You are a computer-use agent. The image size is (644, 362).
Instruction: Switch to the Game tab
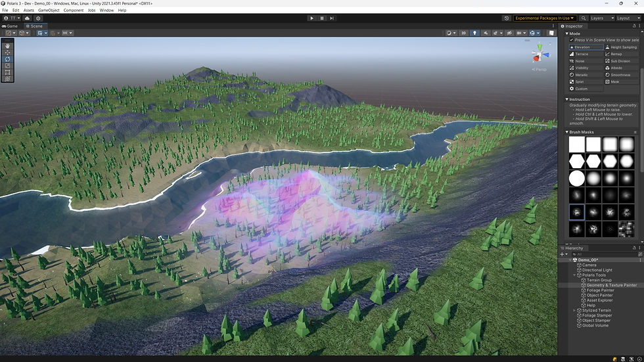(10, 26)
